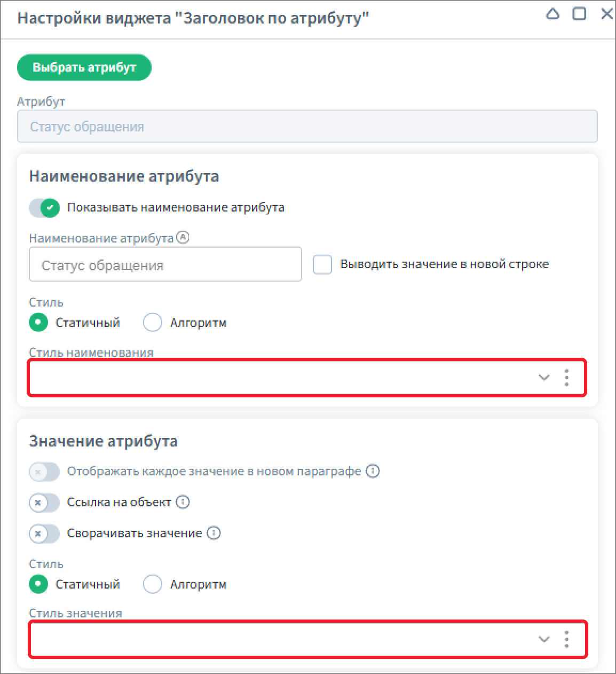Viewport: 616px width, 674px height.
Task: Click the collapse triangle icon in title bar
Action: point(553,14)
